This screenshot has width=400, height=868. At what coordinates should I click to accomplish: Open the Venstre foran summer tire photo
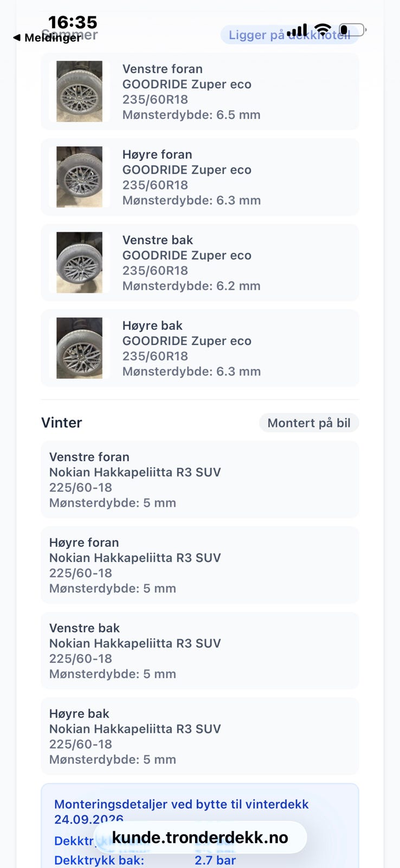[79, 91]
